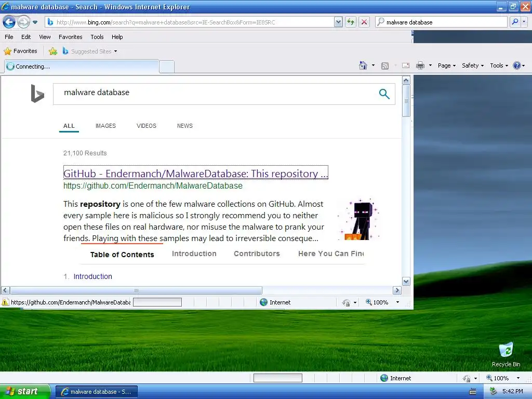The width and height of the screenshot is (532, 399).
Task: Open the Page command menu
Action: tap(446, 65)
